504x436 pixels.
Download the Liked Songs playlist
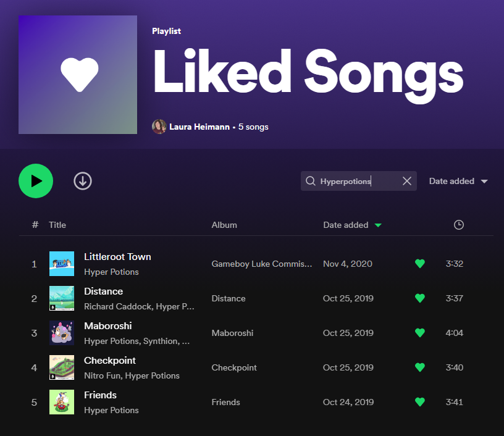[83, 181]
